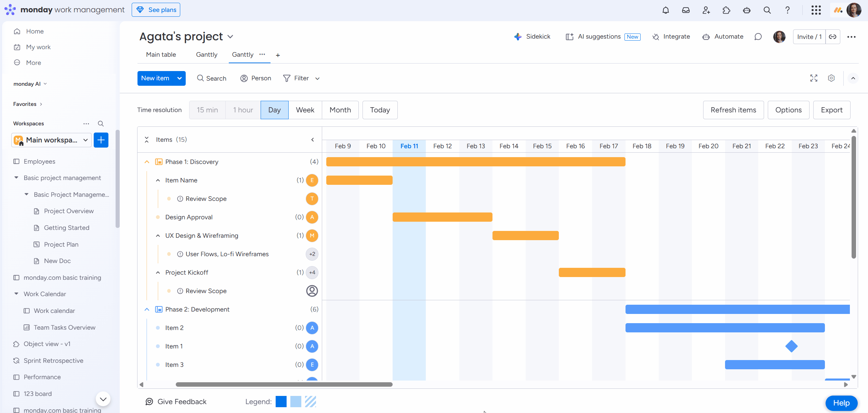Copy the board link icon
This screenshot has height=413, width=868.
pyautogui.click(x=833, y=37)
